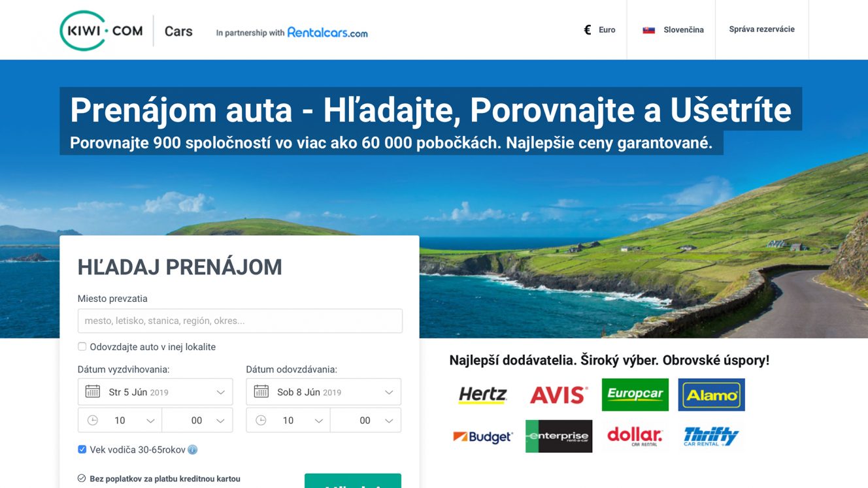Click the info icon beside driver age
This screenshot has width=868, height=488.
[x=192, y=449]
